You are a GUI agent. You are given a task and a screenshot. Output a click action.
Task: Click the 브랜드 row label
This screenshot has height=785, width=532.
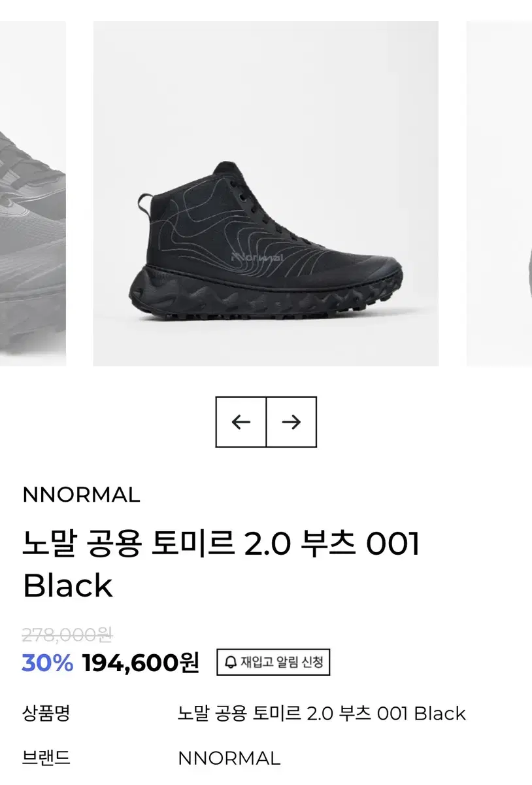[46, 758]
